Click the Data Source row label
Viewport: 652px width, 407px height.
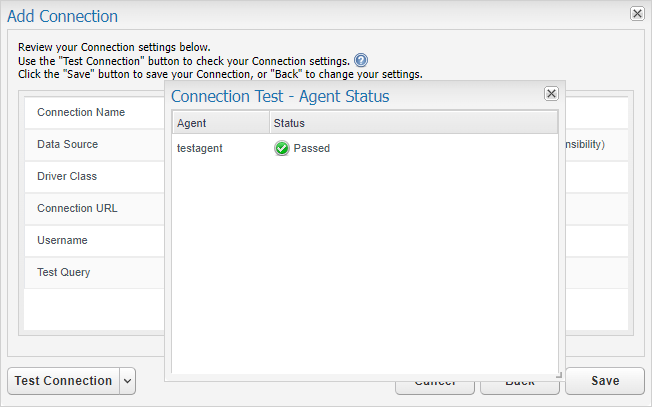(x=68, y=144)
